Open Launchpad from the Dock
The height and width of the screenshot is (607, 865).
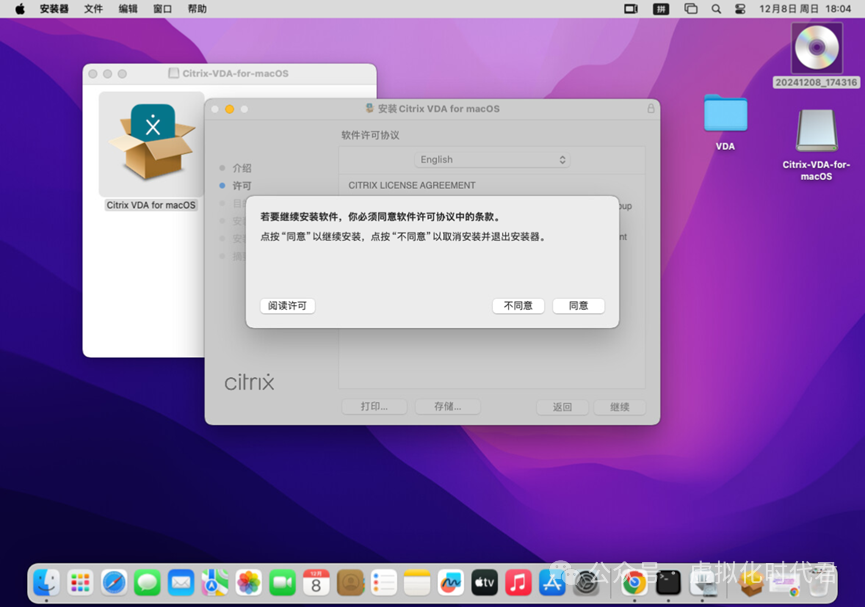[x=79, y=581]
